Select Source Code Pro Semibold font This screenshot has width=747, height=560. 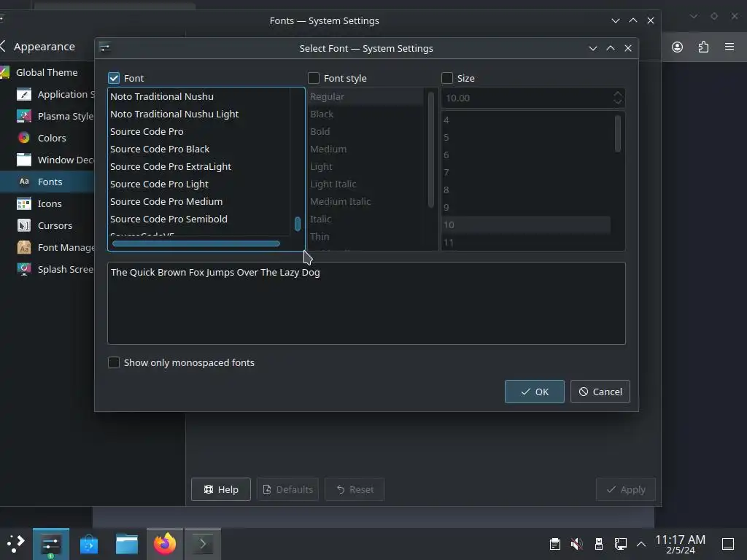[199, 219]
